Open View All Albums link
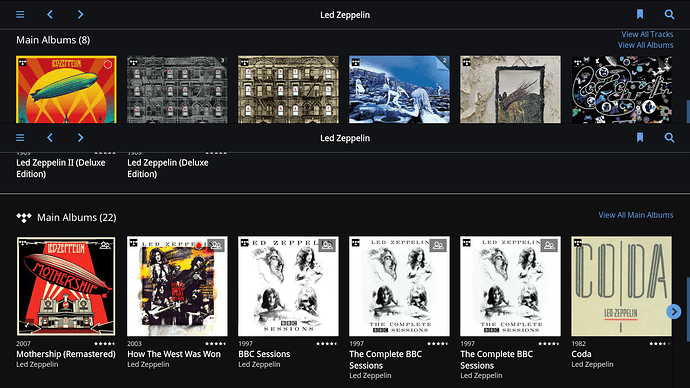Image resolution: width=690 pixels, height=388 pixels. (x=645, y=45)
